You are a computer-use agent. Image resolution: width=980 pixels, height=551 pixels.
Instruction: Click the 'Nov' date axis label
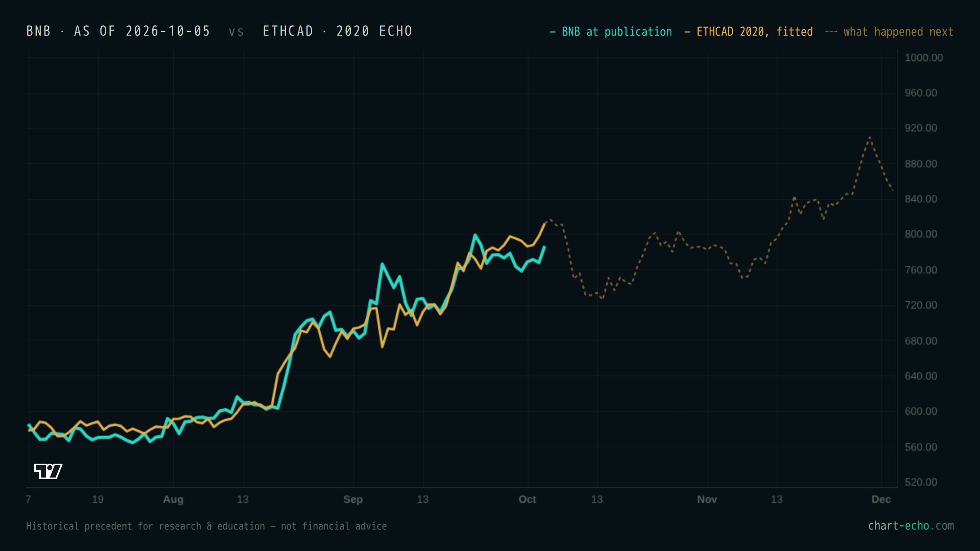coord(707,500)
